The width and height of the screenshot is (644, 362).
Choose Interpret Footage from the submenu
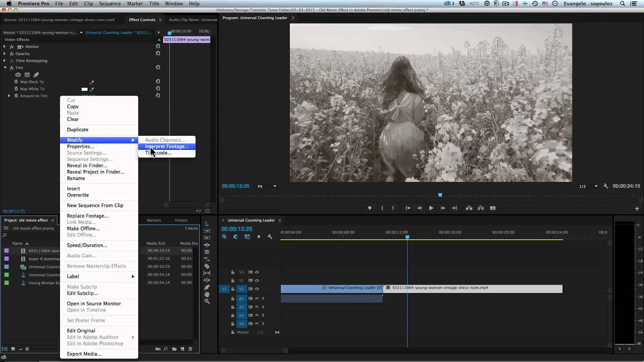click(x=167, y=146)
